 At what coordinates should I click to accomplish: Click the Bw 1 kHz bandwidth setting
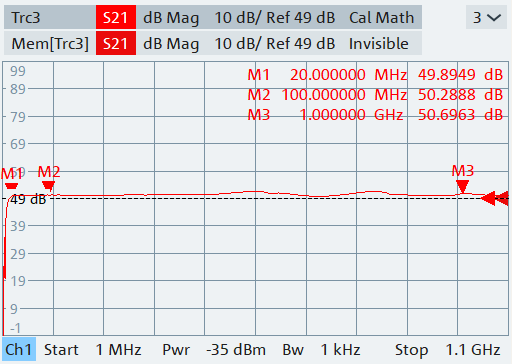click(321, 350)
